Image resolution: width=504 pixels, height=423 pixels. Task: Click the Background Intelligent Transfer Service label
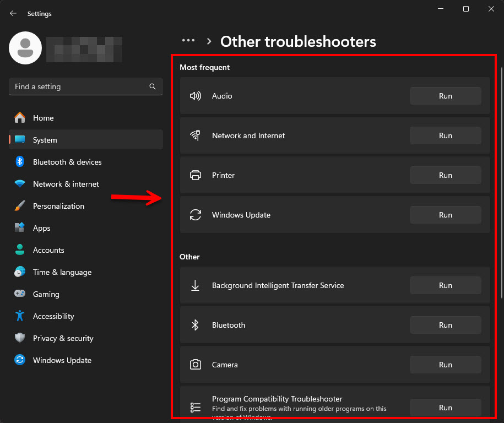tap(278, 285)
